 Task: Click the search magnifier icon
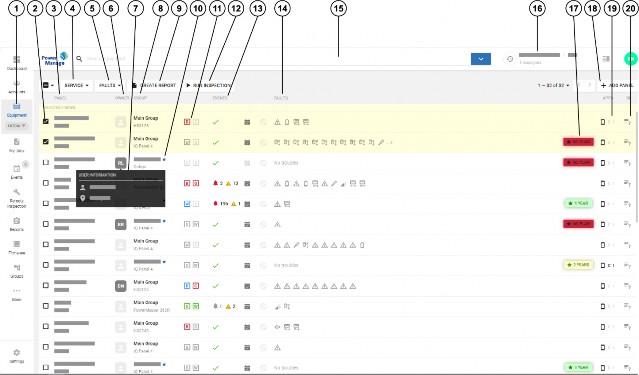(79, 59)
